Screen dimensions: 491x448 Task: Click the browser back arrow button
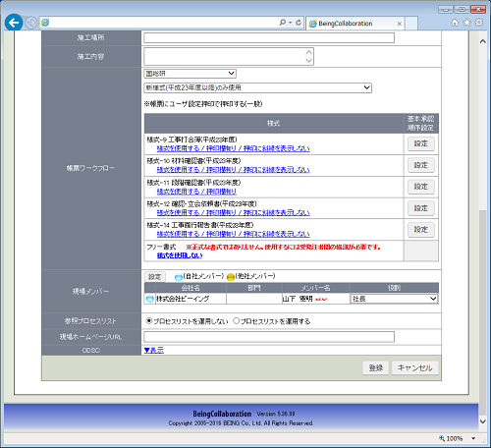click(x=14, y=23)
